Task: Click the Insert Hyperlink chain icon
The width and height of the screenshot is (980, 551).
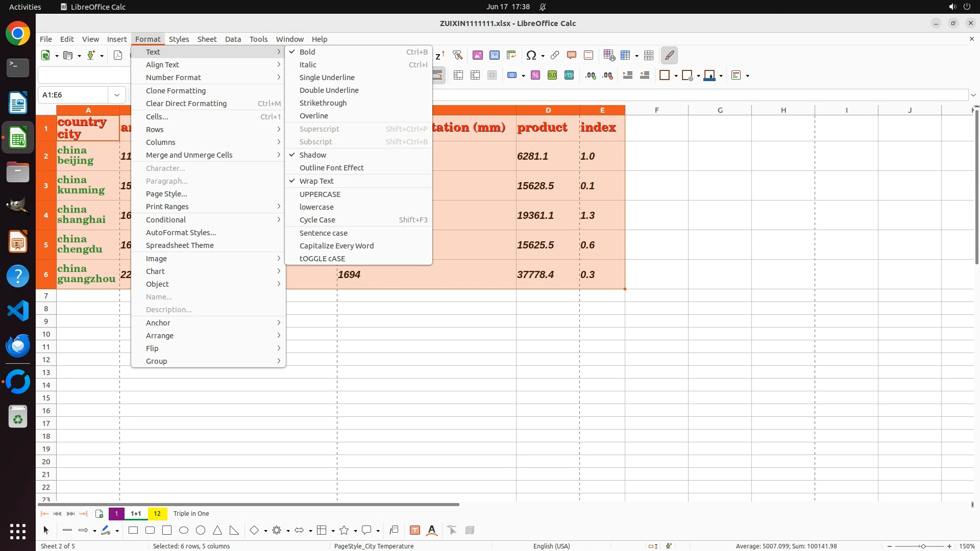Action: click(555, 55)
